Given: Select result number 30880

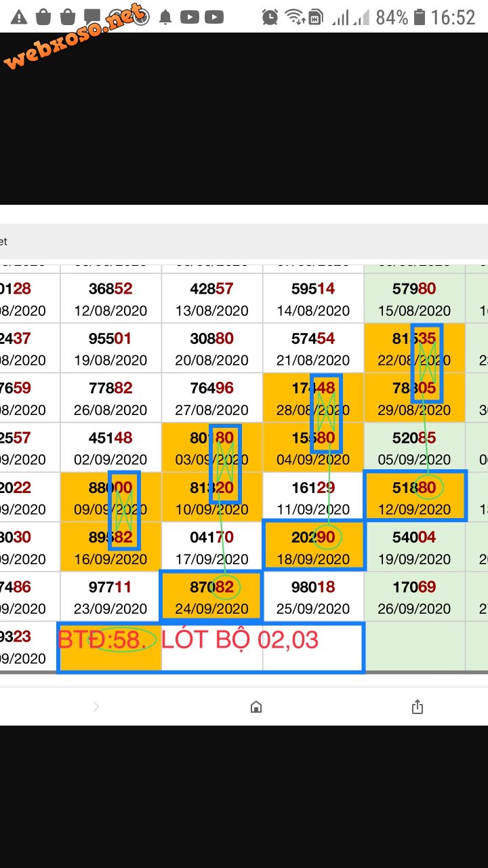Looking at the screenshot, I should [211, 338].
